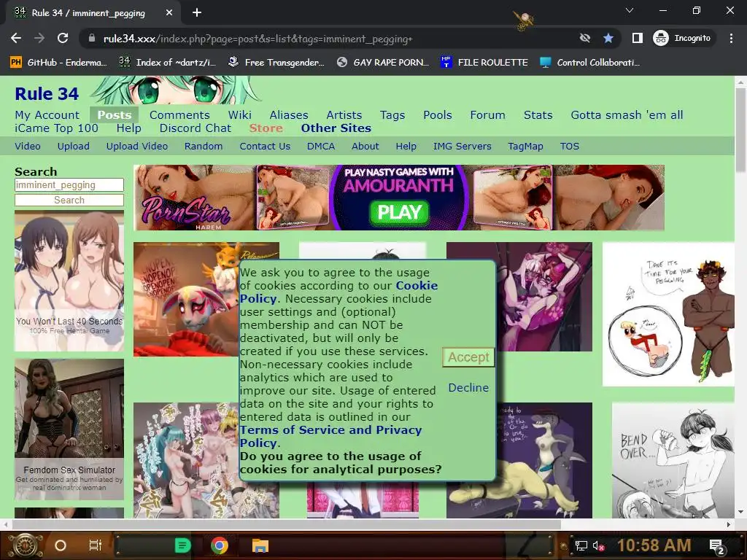Open Chrome from the taskbar
The width and height of the screenshot is (747, 560).
(220, 545)
